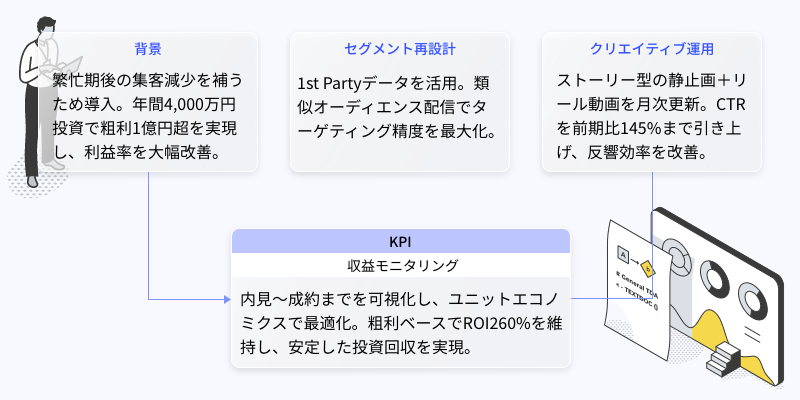Select the クリエイティブ運用 card heading

(652, 47)
